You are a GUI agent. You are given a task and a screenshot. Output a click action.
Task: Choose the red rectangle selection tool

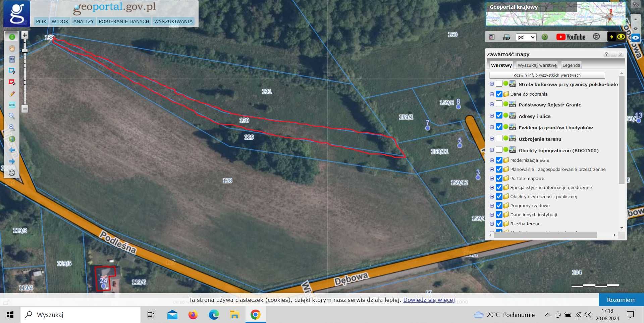(12, 82)
